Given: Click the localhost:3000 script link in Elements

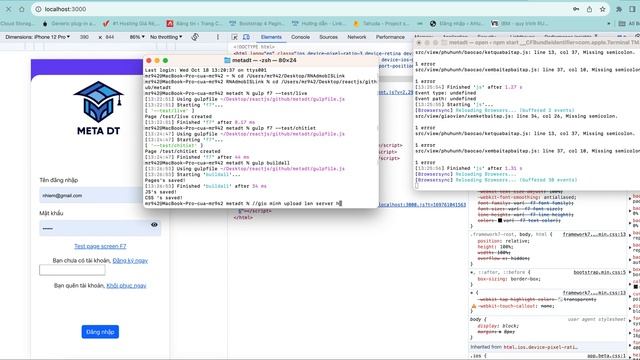Looking at the screenshot, I should tap(422, 204).
